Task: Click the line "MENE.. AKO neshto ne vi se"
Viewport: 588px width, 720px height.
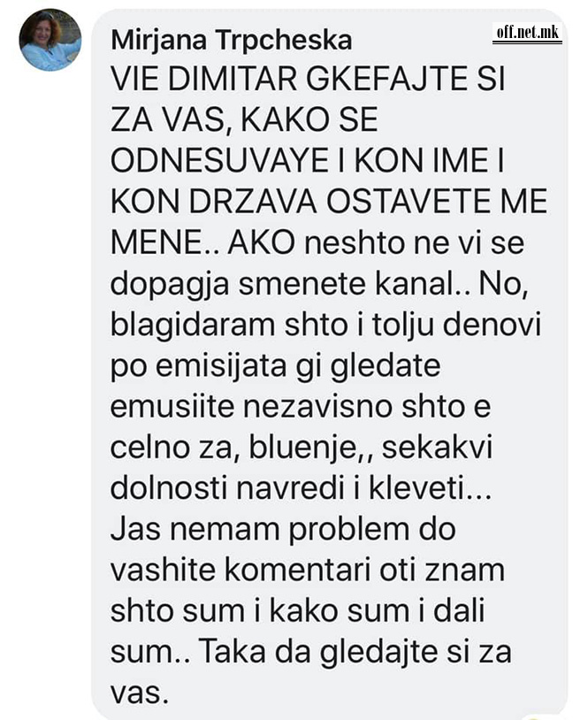Action: [317, 242]
